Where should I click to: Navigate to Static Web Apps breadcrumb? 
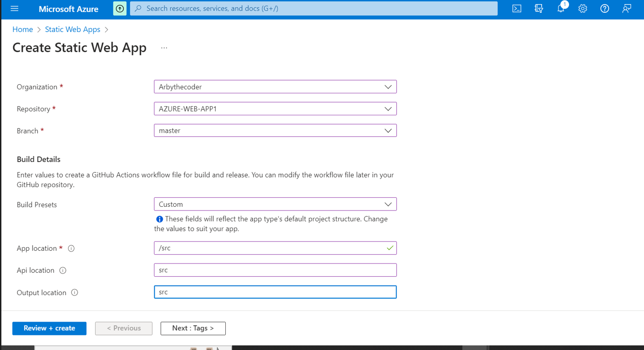pyautogui.click(x=72, y=29)
